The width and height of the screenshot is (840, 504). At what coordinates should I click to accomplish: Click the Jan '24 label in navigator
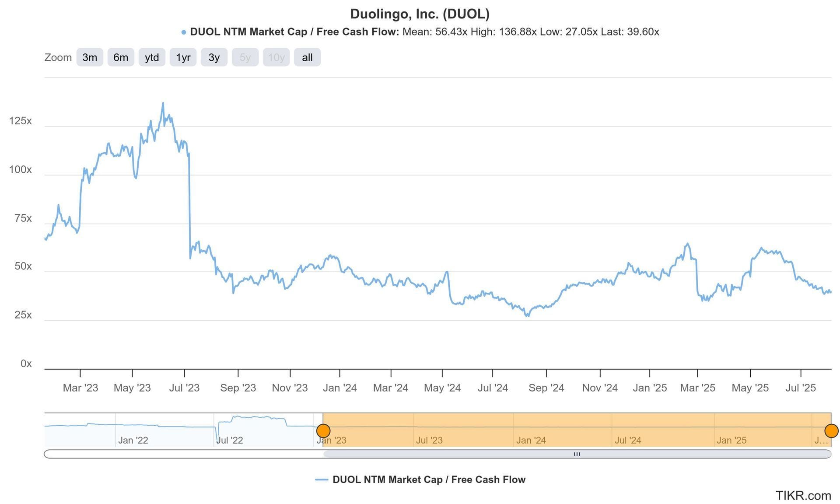(x=531, y=440)
